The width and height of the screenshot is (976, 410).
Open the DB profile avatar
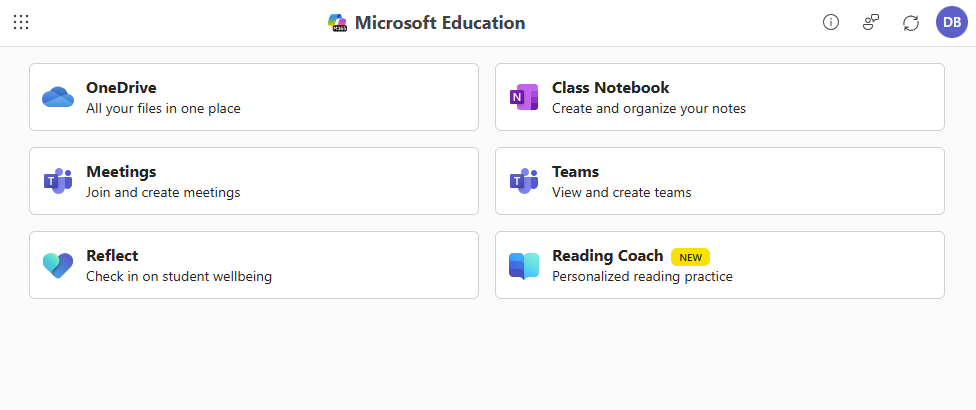point(951,22)
